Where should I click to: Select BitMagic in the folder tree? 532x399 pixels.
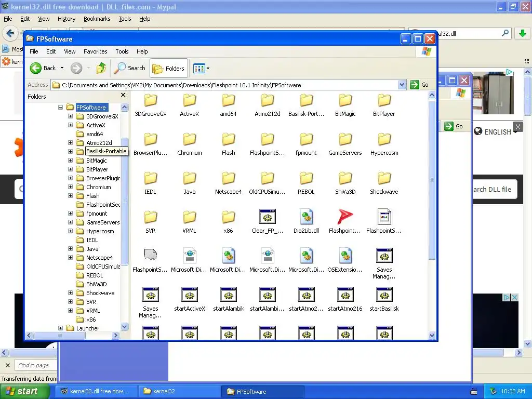tap(96, 161)
